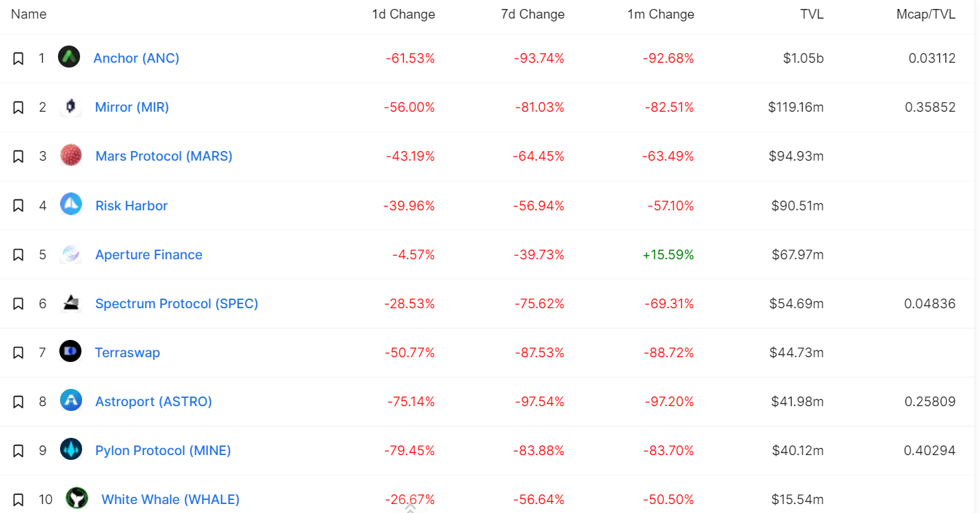This screenshot has width=980, height=513.
Task: Toggle bookmark for Spectrum Protocol
Action: pyautogui.click(x=19, y=304)
